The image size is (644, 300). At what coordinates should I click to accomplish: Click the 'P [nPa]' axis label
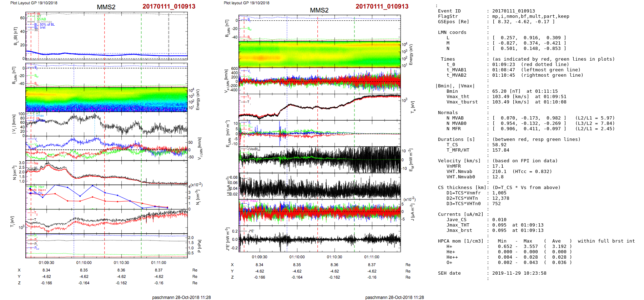(199, 246)
